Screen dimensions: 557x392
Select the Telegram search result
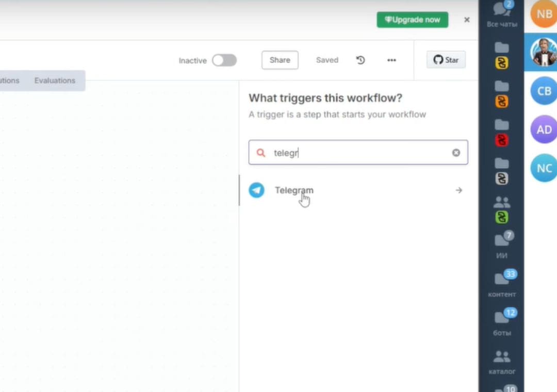(x=294, y=190)
